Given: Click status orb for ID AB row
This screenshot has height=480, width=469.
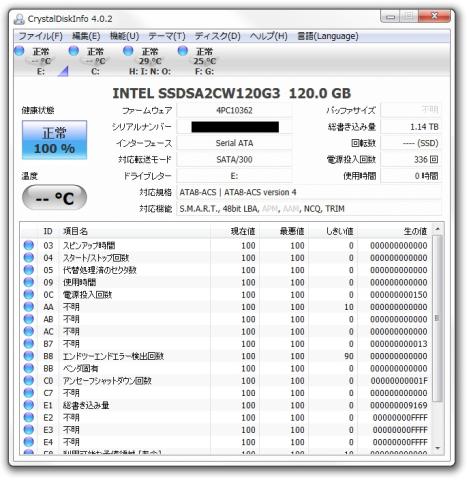Looking at the screenshot, I should [29, 319].
